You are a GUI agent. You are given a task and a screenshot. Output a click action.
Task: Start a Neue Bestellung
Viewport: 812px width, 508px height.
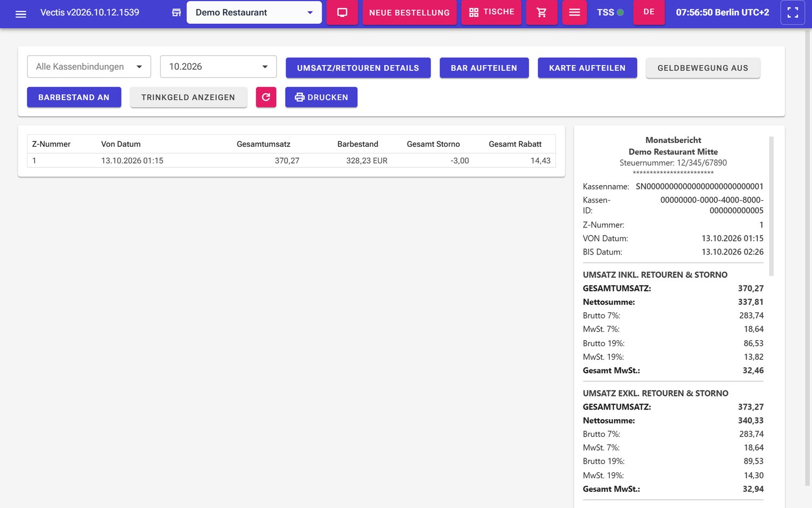(409, 12)
